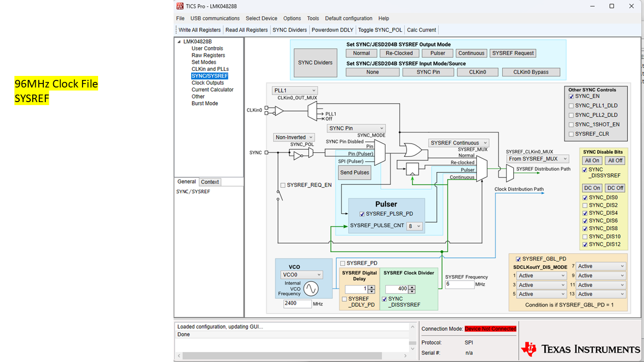Enable the SYNC_PLL2_DLD checkbox

tap(571, 115)
